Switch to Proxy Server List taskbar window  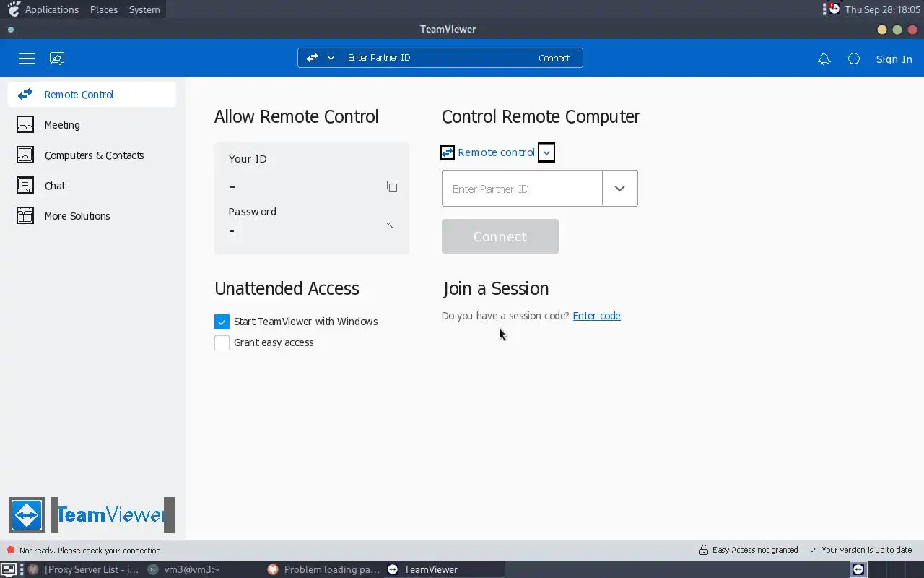pos(83,569)
